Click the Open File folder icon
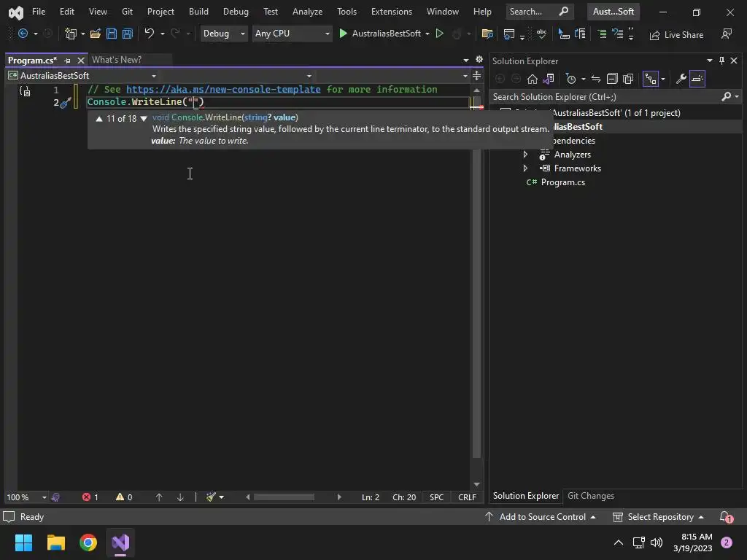 point(96,34)
